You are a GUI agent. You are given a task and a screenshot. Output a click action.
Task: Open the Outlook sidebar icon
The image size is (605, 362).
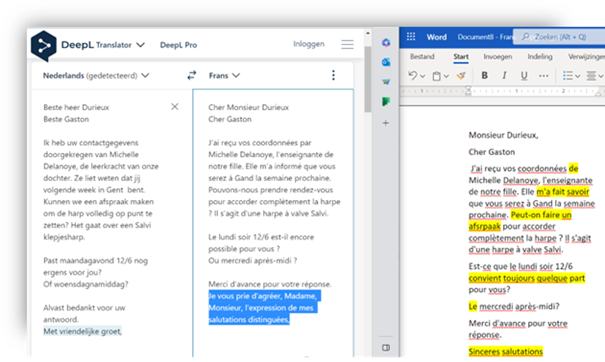pos(386,62)
